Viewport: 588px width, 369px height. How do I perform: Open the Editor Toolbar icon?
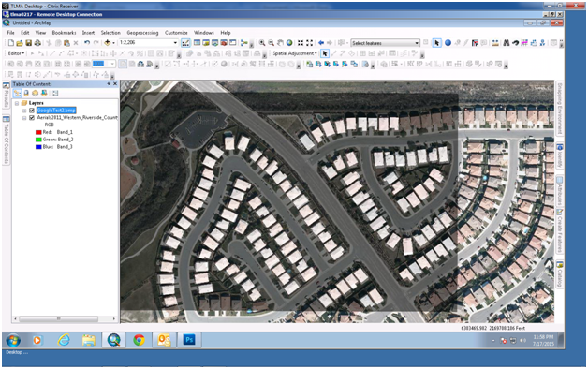click(x=185, y=43)
